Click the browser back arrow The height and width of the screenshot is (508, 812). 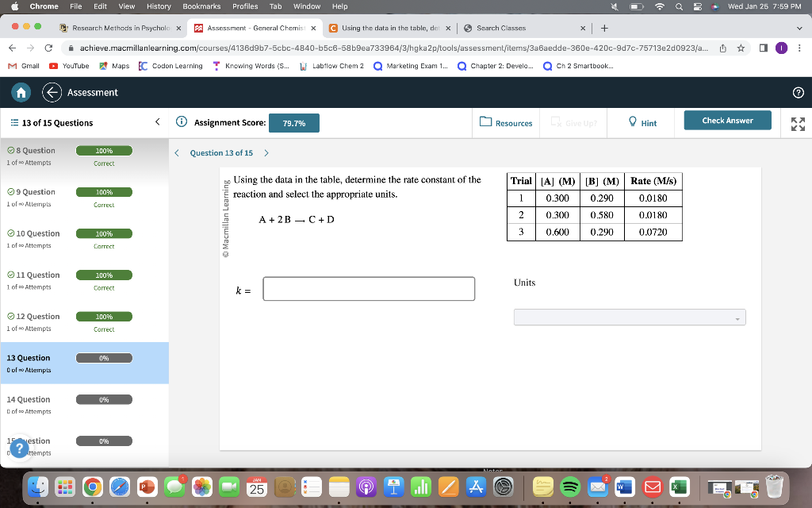(13, 48)
